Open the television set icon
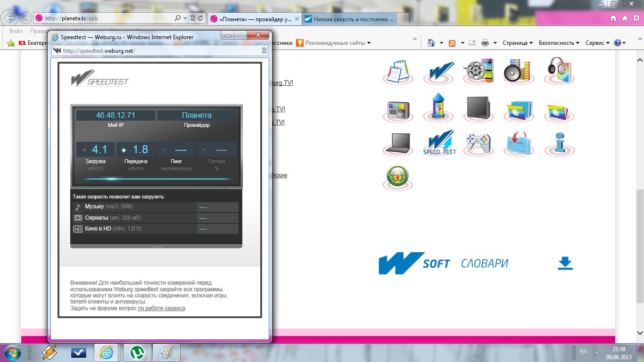This screenshot has height=362, width=644. (x=478, y=109)
